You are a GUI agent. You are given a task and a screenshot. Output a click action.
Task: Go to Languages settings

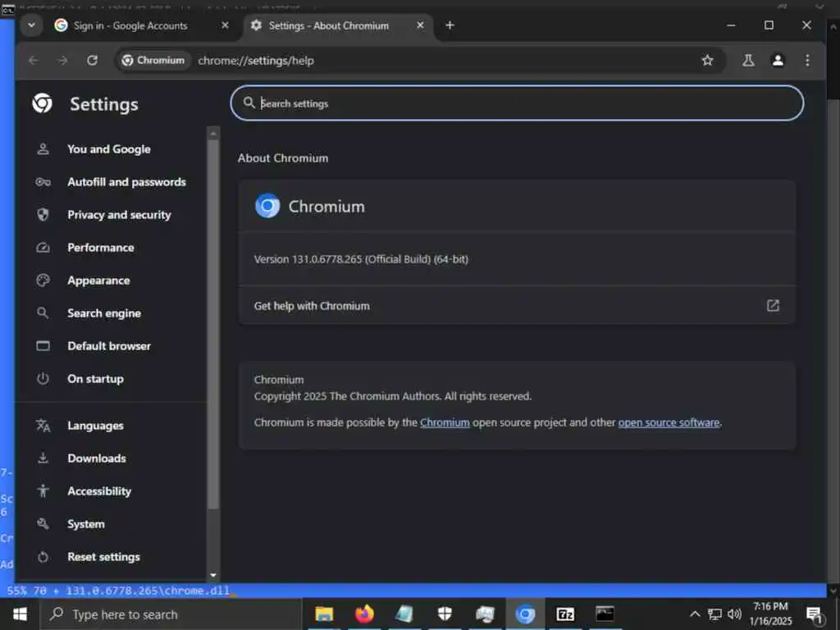95,426
